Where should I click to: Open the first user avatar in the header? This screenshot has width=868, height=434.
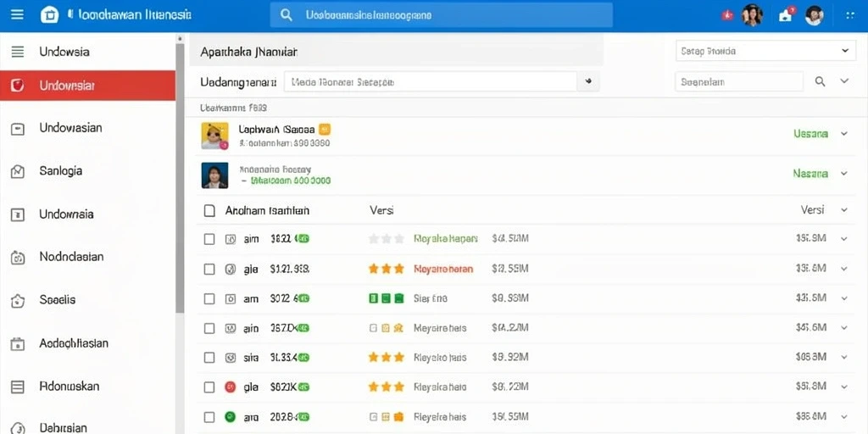[753, 15]
